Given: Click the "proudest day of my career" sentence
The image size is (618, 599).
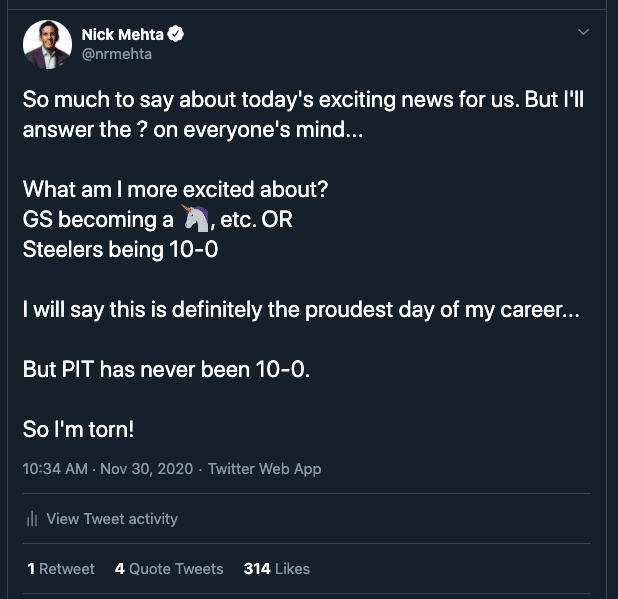Looking at the screenshot, I should tap(301, 309).
